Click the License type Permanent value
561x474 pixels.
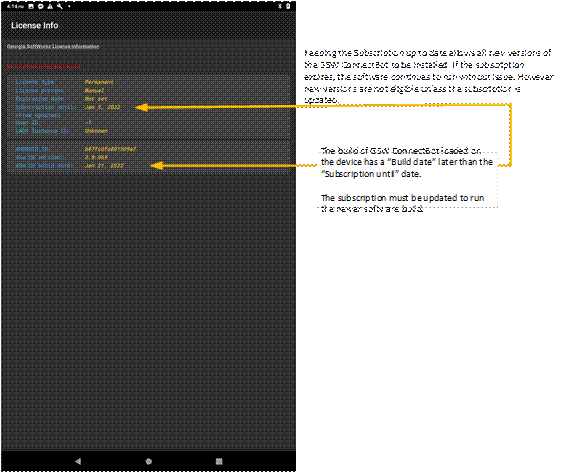click(x=99, y=82)
